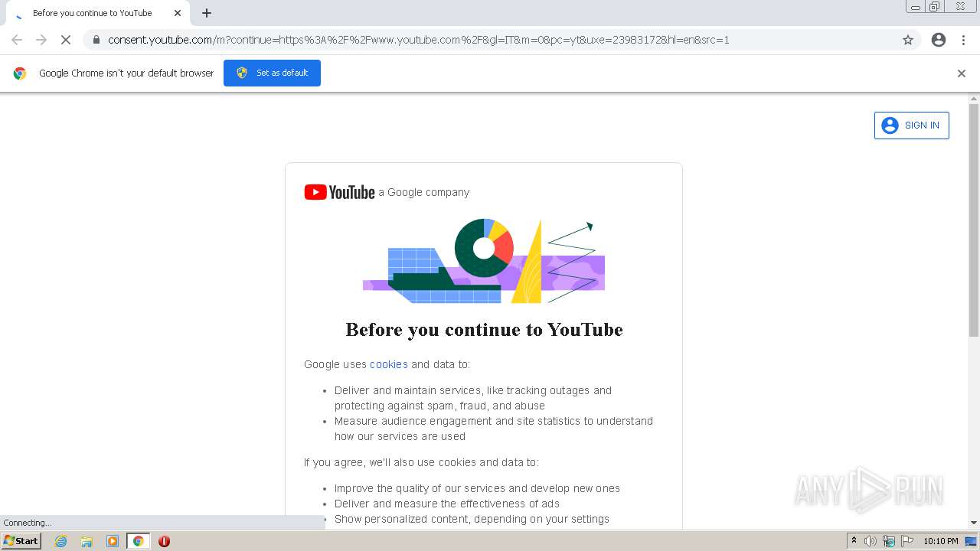
Task: Open the Windows Start menu
Action: pyautogui.click(x=21, y=540)
